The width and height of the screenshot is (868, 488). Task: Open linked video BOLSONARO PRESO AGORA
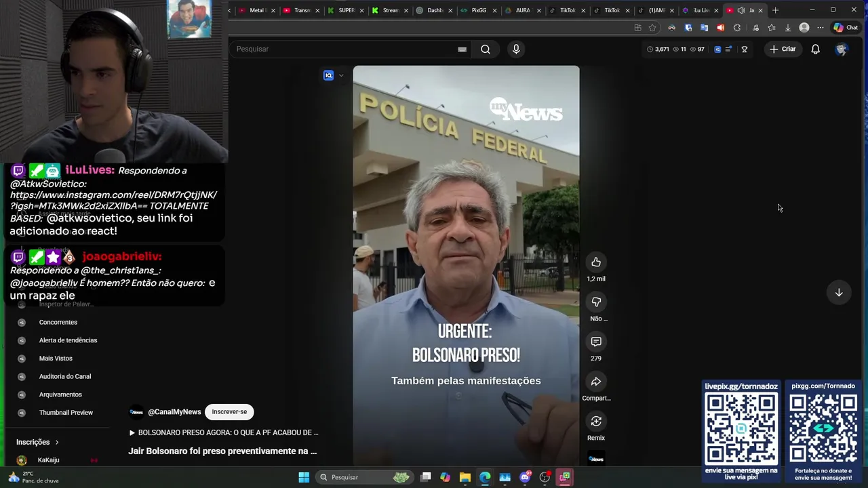(x=224, y=432)
